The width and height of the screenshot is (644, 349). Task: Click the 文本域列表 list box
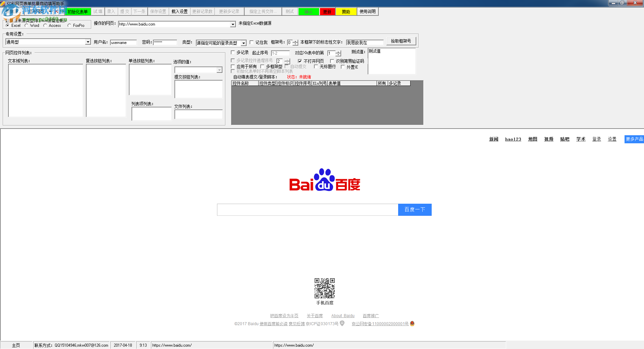(46, 90)
